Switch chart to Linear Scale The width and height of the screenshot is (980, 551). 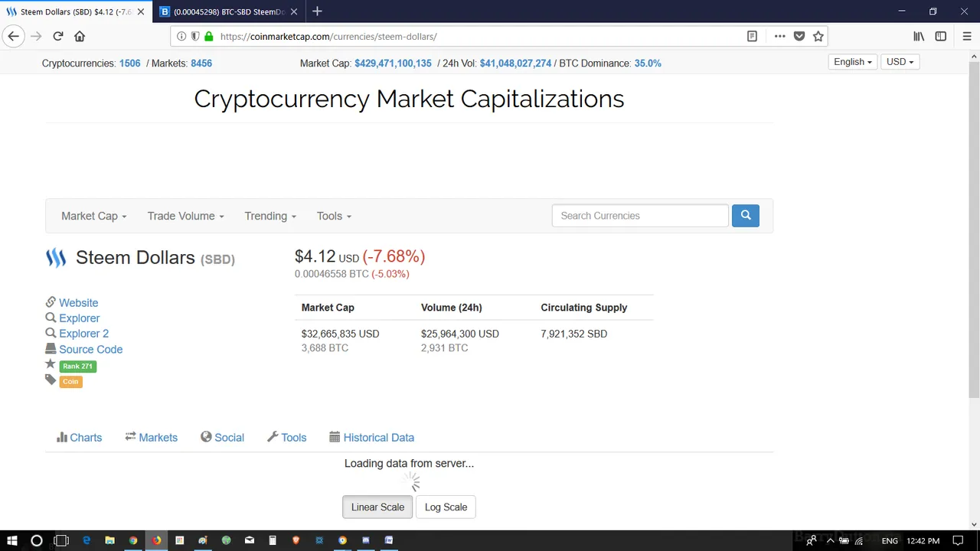377,507
